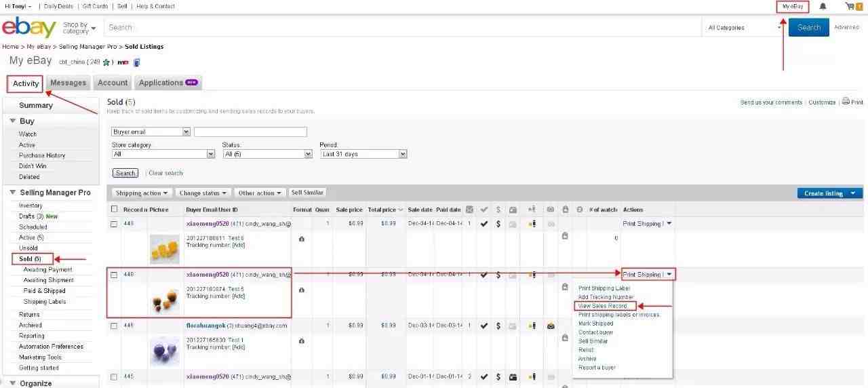Click the blue Search button in header
The width and height of the screenshot is (868, 388).
[x=808, y=28]
